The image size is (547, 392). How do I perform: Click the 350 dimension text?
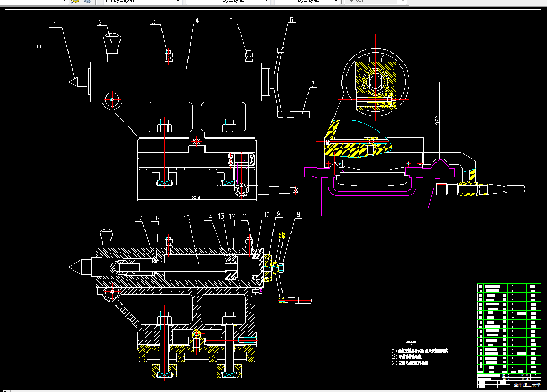[x=196, y=197]
